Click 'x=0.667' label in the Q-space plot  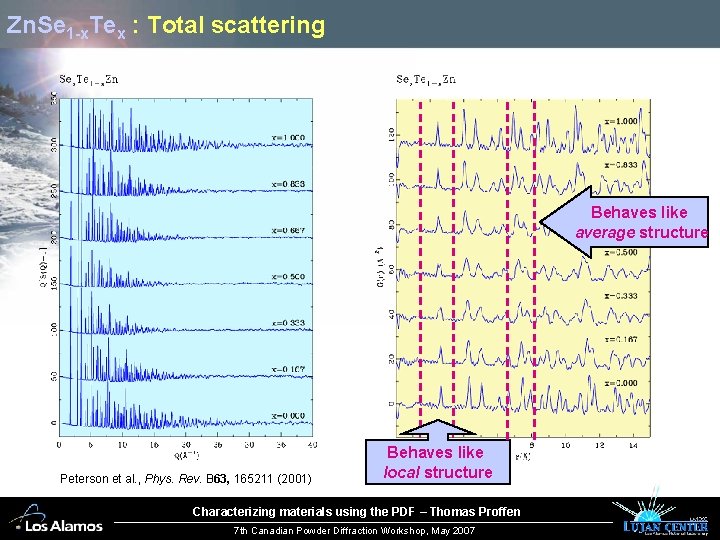click(x=288, y=231)
